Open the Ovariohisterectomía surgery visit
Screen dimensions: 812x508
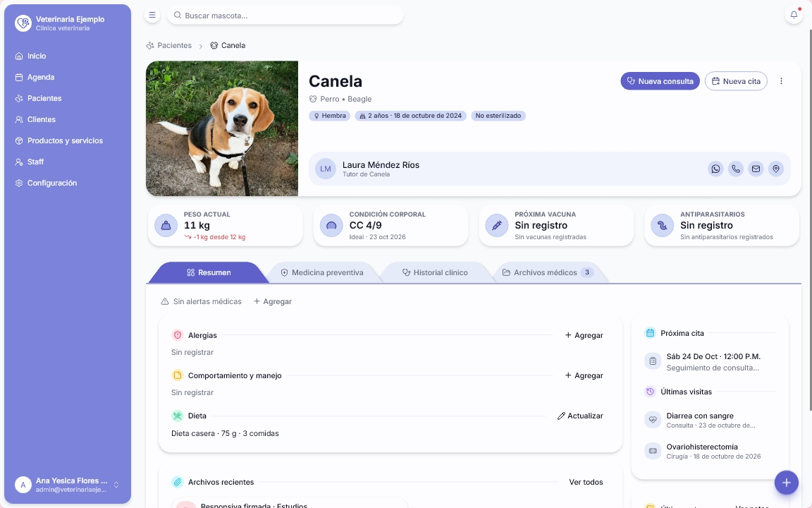[710, 451]
